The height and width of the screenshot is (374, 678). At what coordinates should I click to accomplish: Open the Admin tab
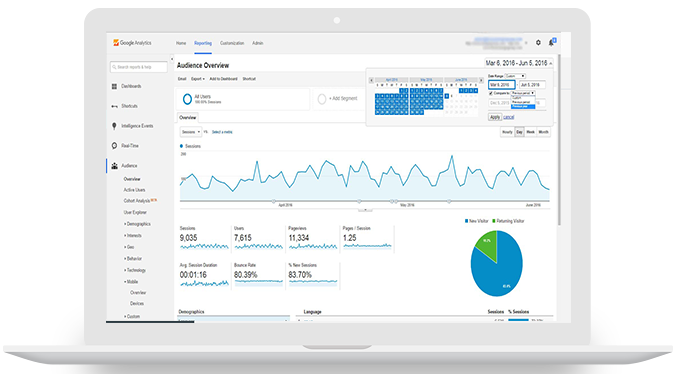[x=258, y=43]
